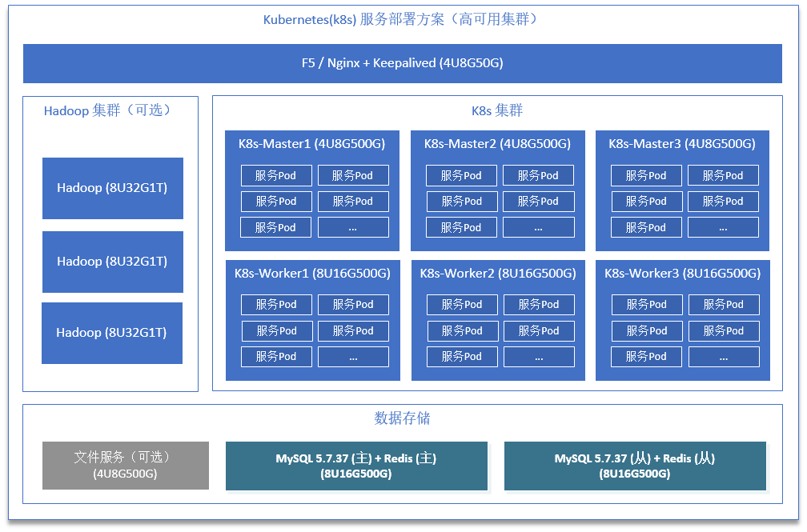Click the K8s-Worker1 (8U16G500G) label
The height and width of the screenshot is (532, 807).
[x=312, y=274]
